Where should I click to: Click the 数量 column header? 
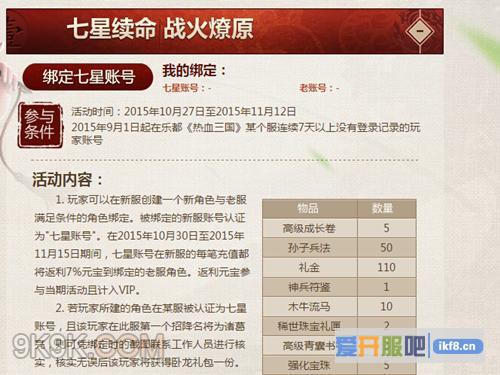[387, 209]
